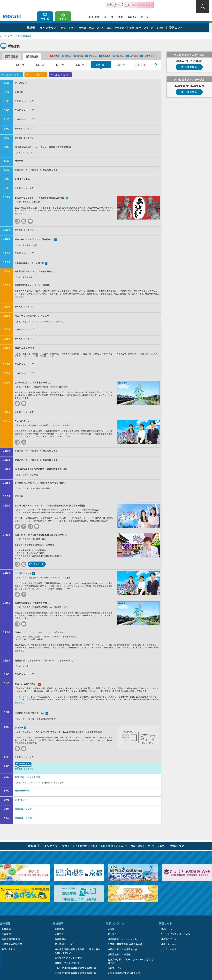Image resolution: width=212 pixels, height=980 pixels.
Task: Open YouTube icon for あんぎゃでござる
Action: (x=30, y=221)
